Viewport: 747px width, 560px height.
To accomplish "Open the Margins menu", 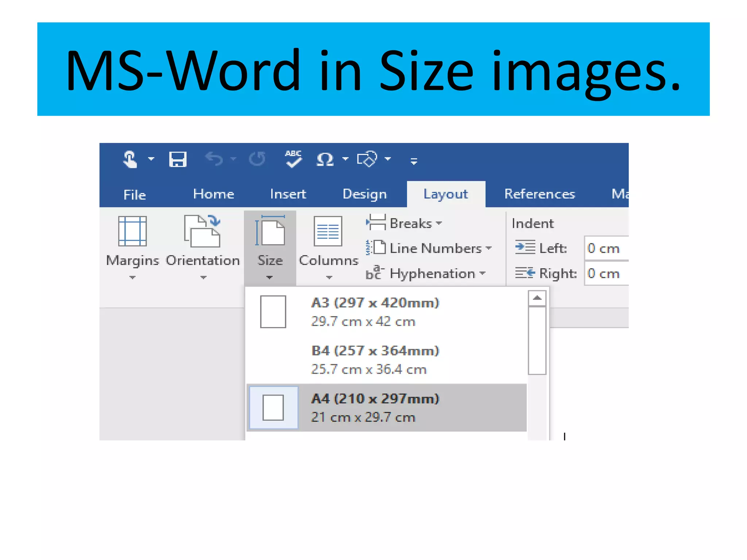I will pos(132,248).
